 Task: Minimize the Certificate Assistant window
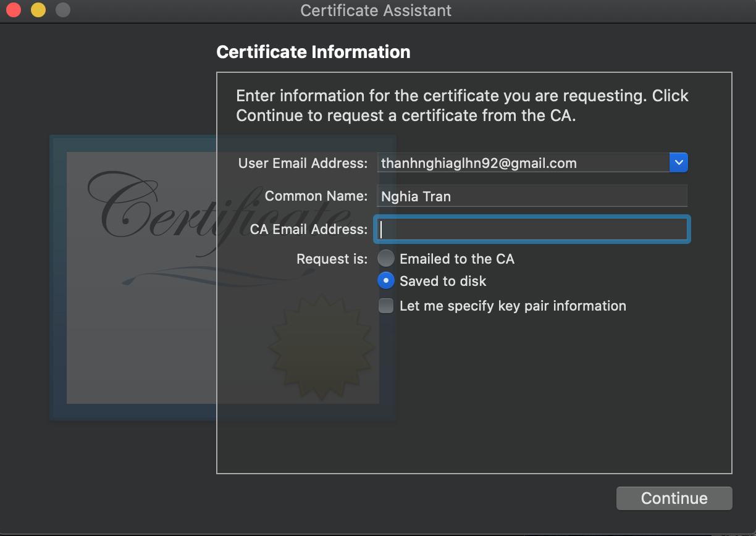[x=38, y=10]
